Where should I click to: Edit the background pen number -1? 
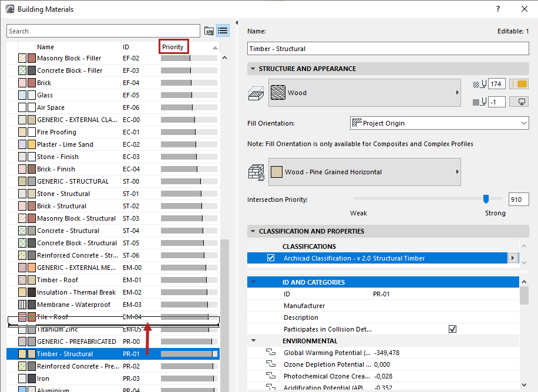point(496,102)
